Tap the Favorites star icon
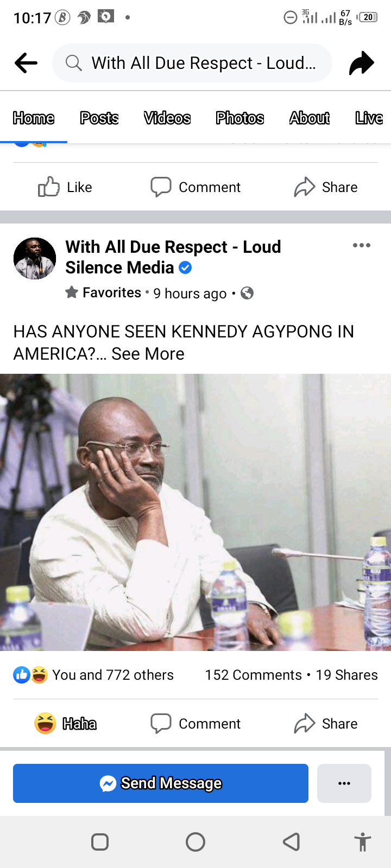Screen dimensions: 391x868 (72, 293)
